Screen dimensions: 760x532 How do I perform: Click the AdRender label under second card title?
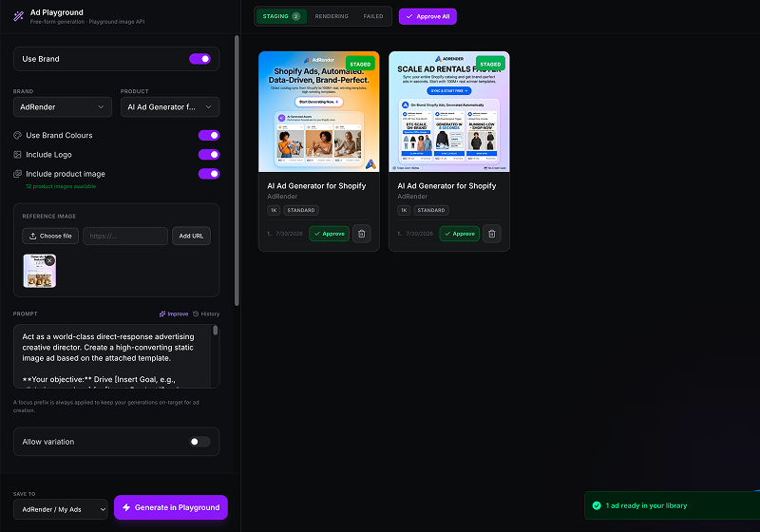coord(412,197)
